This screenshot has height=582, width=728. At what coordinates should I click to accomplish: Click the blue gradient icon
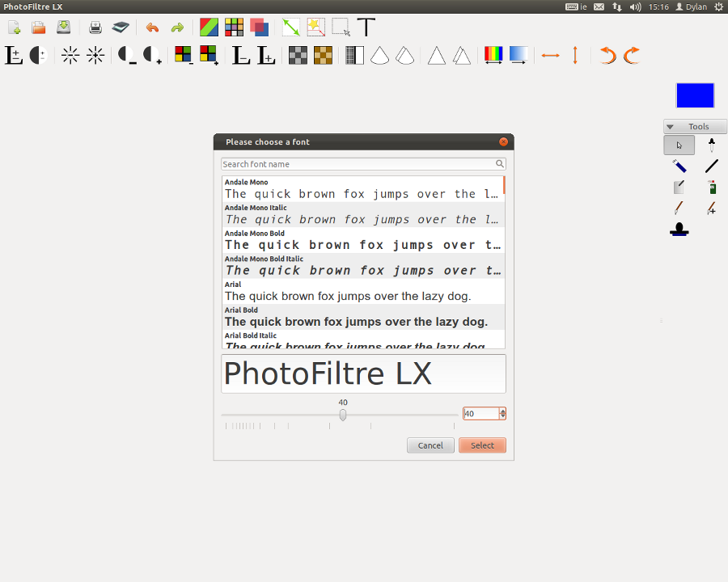pos(518,55)
